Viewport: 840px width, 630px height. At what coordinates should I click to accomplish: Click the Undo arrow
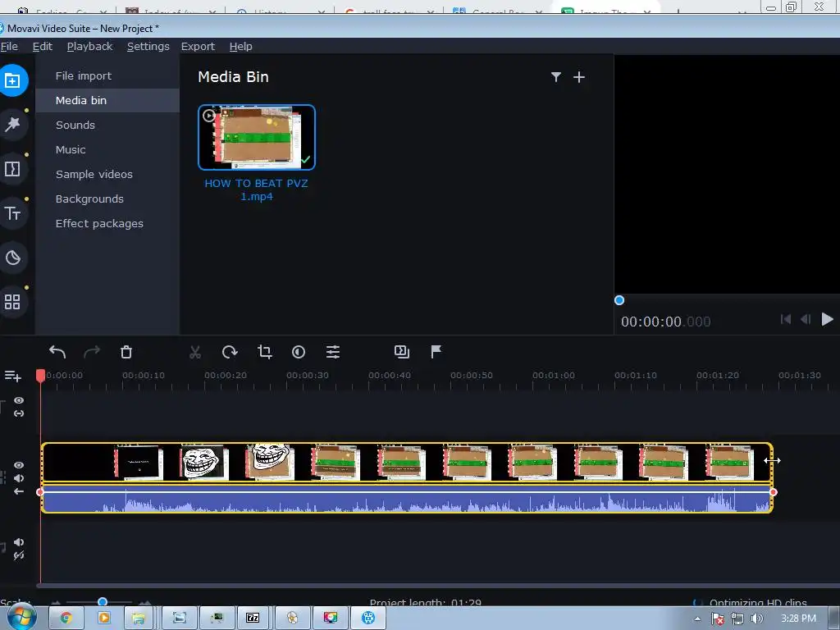(57, 352)
